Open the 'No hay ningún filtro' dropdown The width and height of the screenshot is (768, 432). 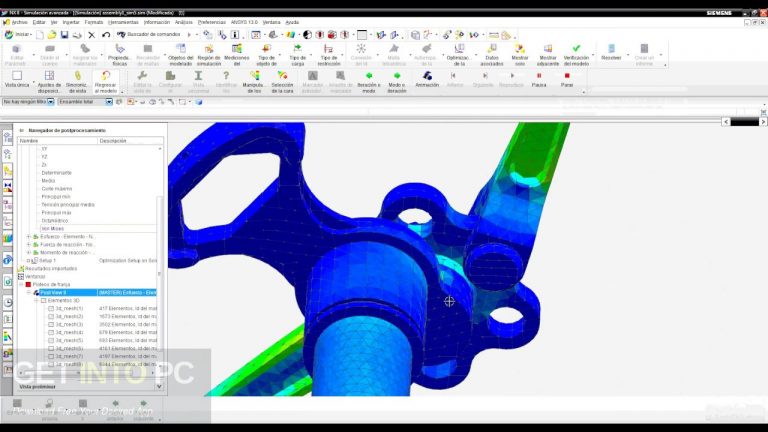click(x=50, y=102)
